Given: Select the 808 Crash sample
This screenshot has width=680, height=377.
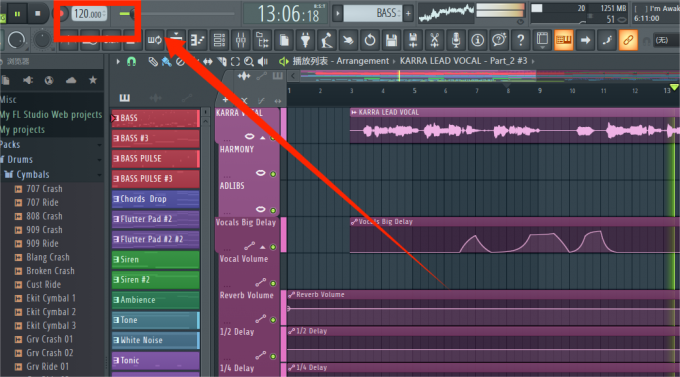Looking at the screenshot, I should pos(44,216).
